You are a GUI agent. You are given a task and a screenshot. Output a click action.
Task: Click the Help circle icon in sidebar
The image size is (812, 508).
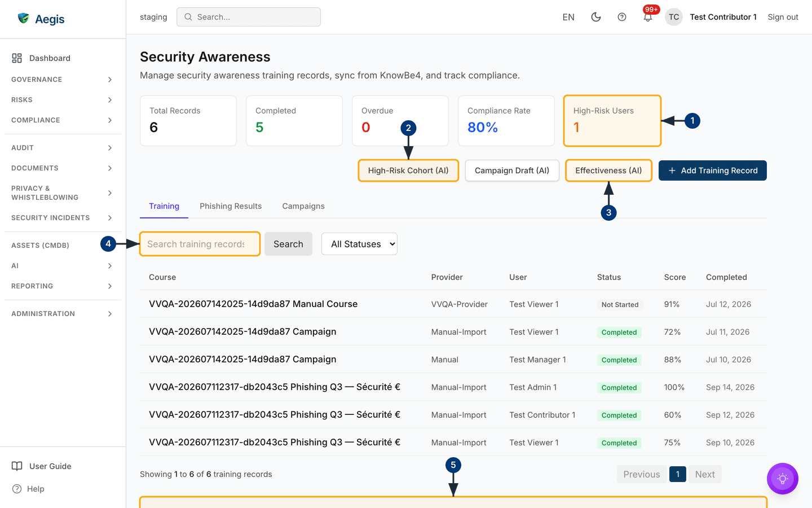(x=17, y=489)
